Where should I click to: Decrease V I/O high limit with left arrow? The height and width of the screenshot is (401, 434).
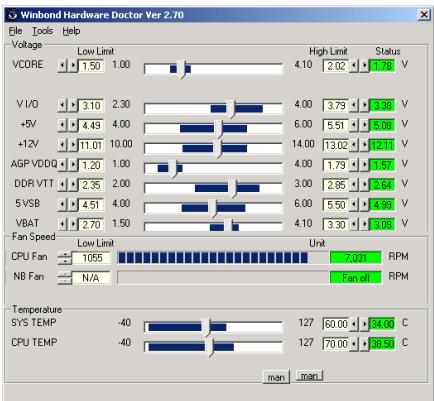tap(354, 105)
